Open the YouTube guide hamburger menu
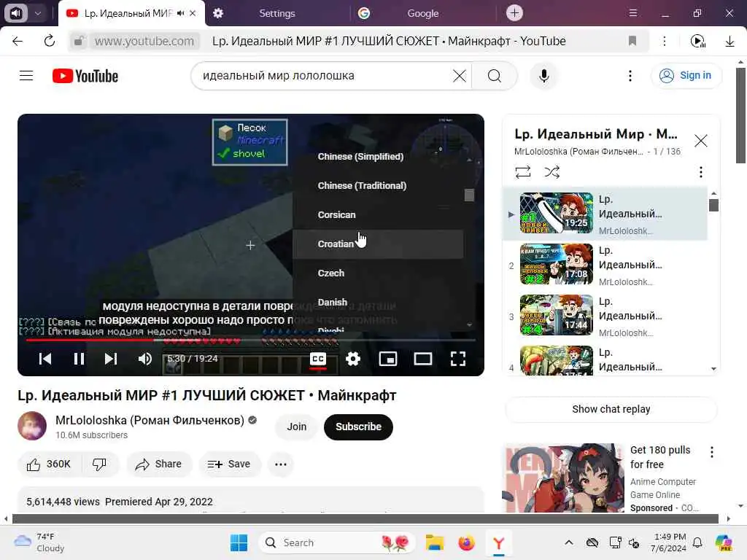747x560 pixels. point(26,76)
